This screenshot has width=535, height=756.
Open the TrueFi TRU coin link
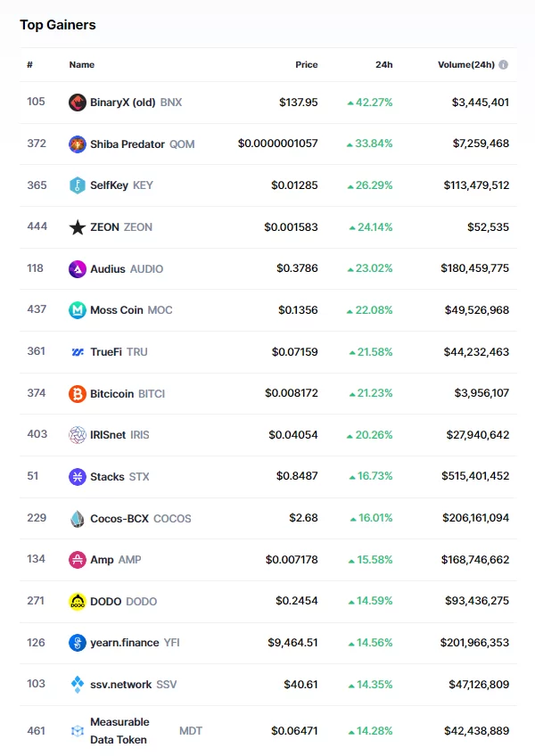(107, 352)
